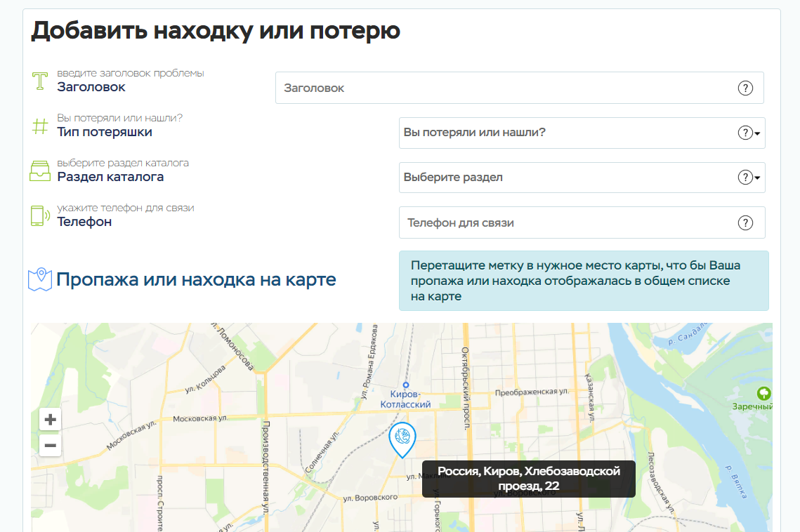Click the Пропажа или находка на карте heading
Screen dimensions: 800x532
pyautogui.click(x=196, y=280)
